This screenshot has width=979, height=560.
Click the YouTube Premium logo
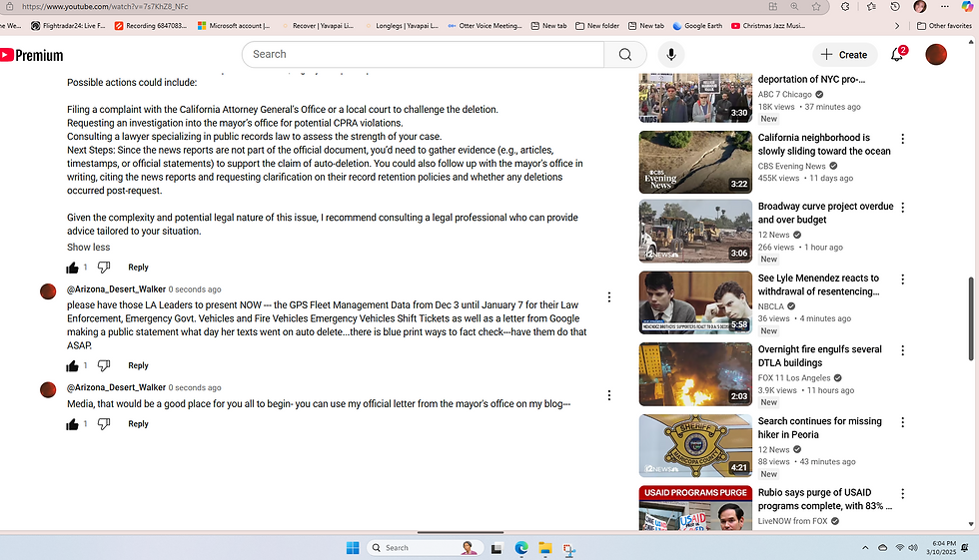[x=31, y=56]
